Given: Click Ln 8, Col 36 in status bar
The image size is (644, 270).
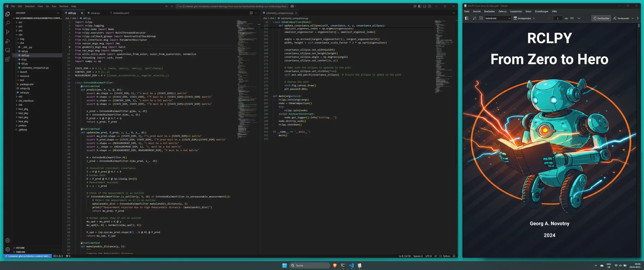Looking at the screenshot, I should click(x=405, y=256).
